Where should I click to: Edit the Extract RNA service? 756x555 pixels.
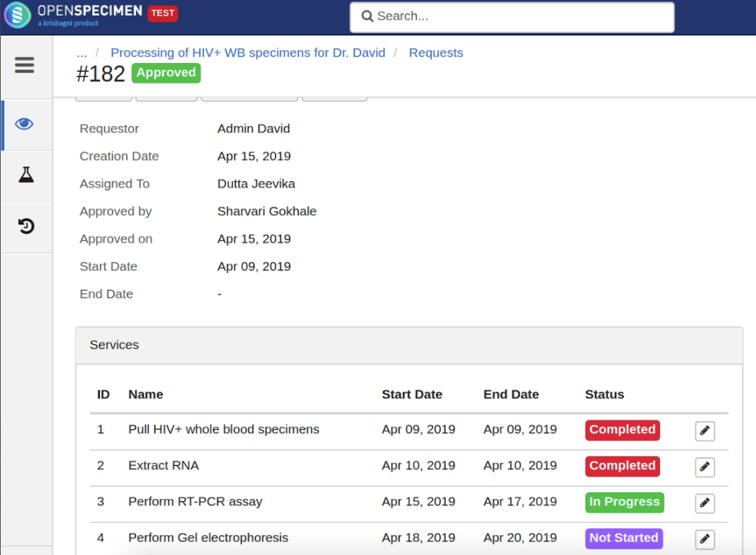pyautogui.click(x=704, y=467)
